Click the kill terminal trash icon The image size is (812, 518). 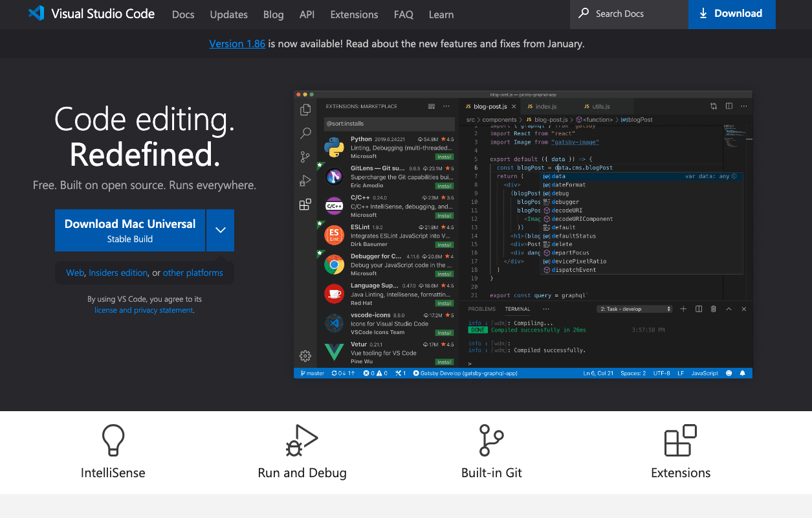(714, 309)
